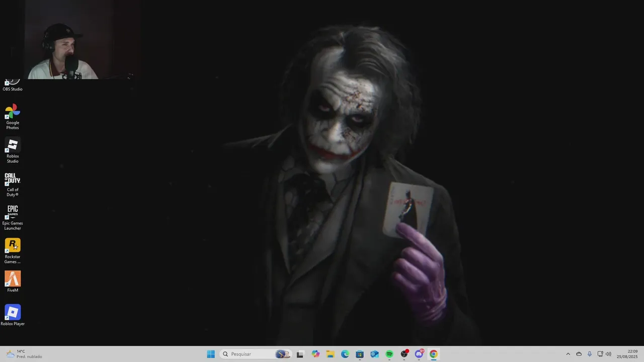Switch to Google Chrome on the taskbar
Image resolution: width=644 pixels, height=362 pixels.
coord(434,354)
